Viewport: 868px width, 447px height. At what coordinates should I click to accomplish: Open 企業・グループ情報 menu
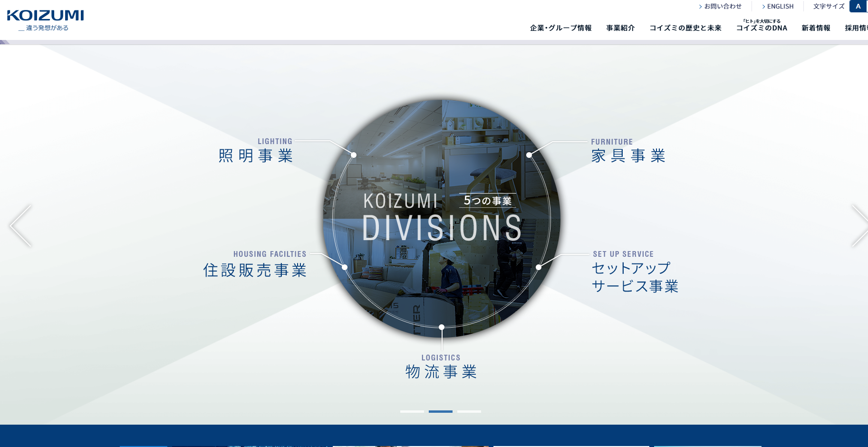point(561,28)
